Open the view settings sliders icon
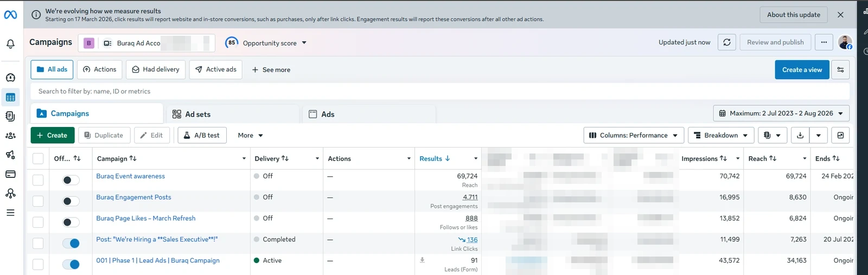 click(840, 69)
